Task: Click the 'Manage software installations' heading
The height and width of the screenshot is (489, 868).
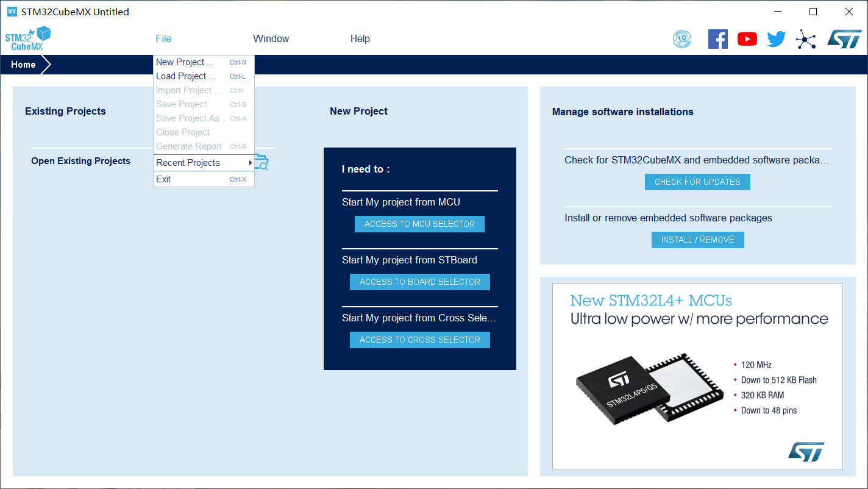Action: pyautogui.click(x=622, y=112)
